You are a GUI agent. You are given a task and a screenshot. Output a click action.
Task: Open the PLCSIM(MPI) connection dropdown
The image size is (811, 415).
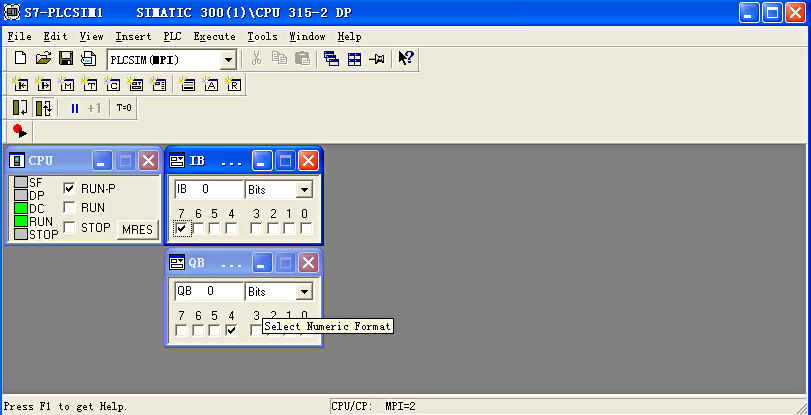(x=228, y=60)
